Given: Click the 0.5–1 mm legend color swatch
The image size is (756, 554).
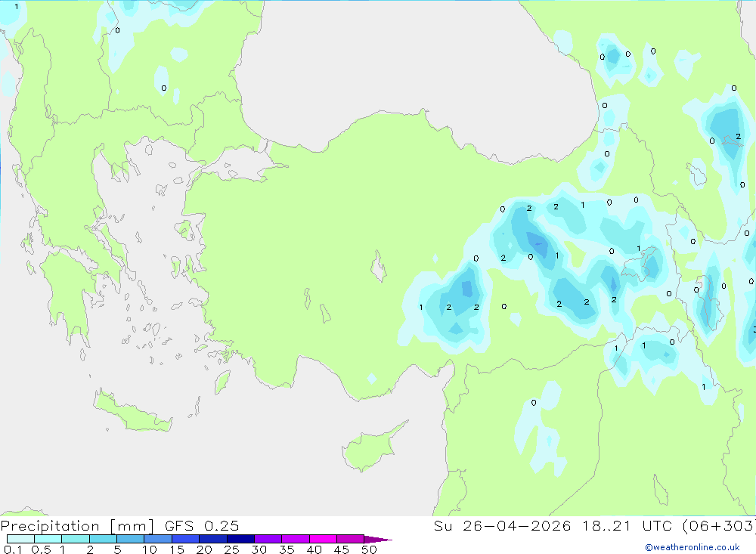Looking at the screenshot, I should coord(48,539).
